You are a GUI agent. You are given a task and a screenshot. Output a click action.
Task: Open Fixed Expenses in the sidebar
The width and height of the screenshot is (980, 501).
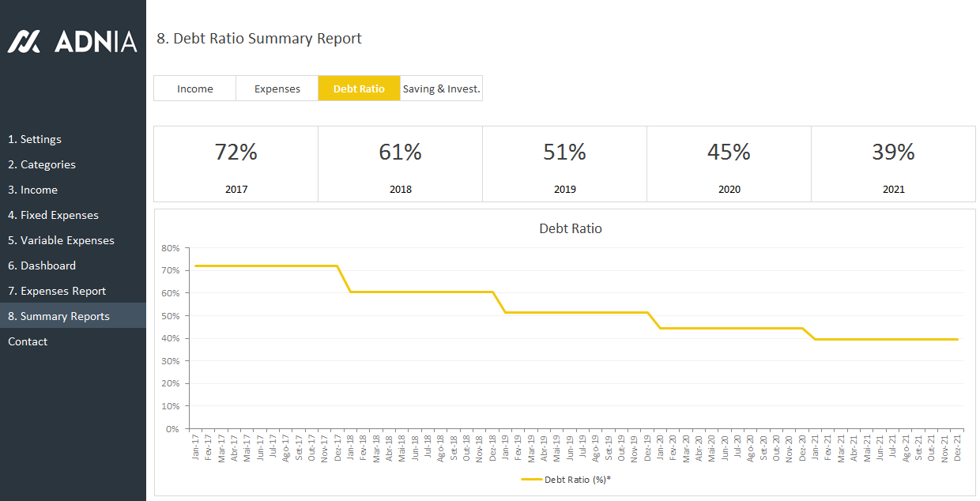click(53, 215)
